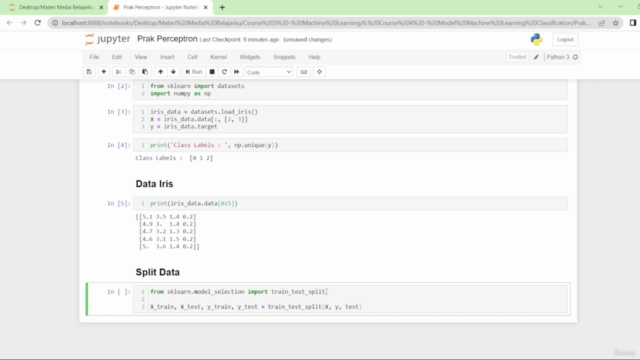The image size is (640, 360).
Task: Click inside the In [2] import cell
Action: pyautogui.click(x=350, y=90)
